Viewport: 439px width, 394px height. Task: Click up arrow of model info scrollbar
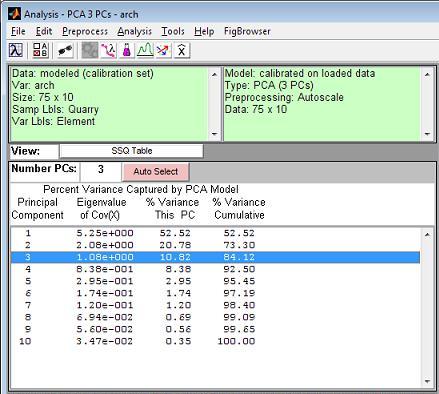click(427, 74)
